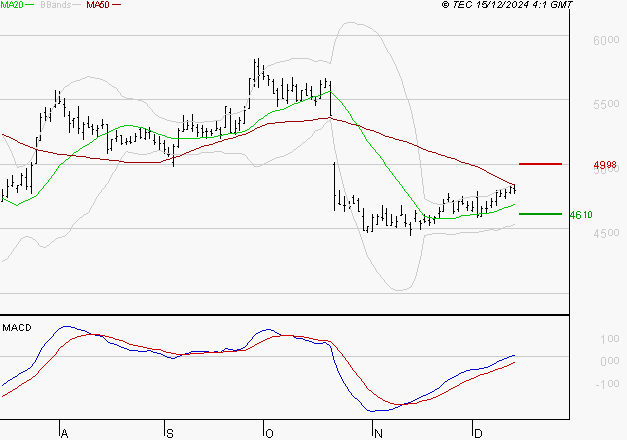Click the dark red MA50 legend line swatch

coord(116,6)
